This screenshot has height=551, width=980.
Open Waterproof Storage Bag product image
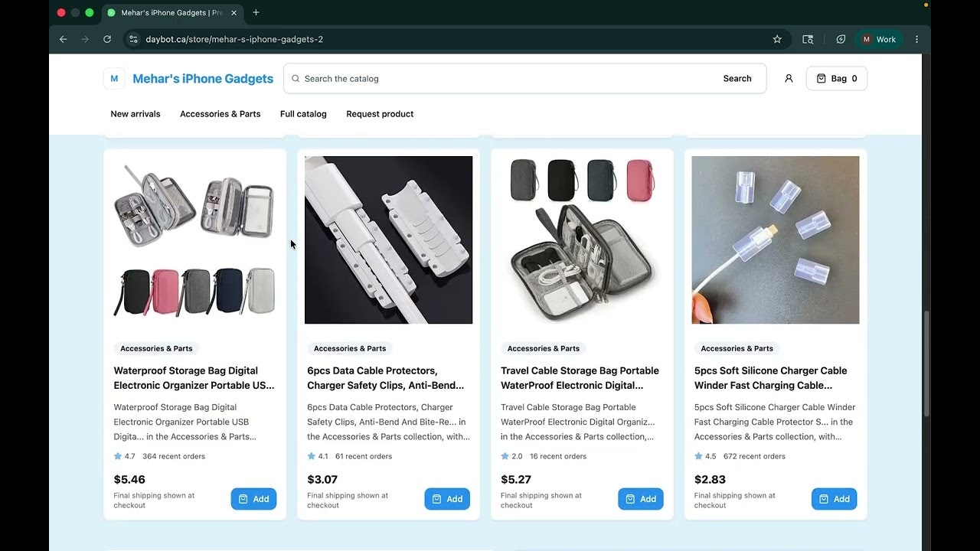click(x=194, y=240)
